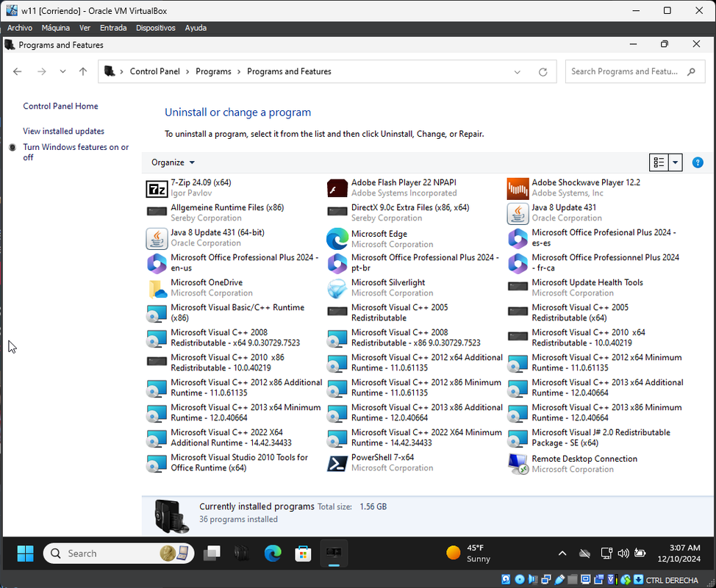Select DirectX 9.0c Extra Files icon
The height and width of the screenshot is (588, 716).
coord(337,212)
